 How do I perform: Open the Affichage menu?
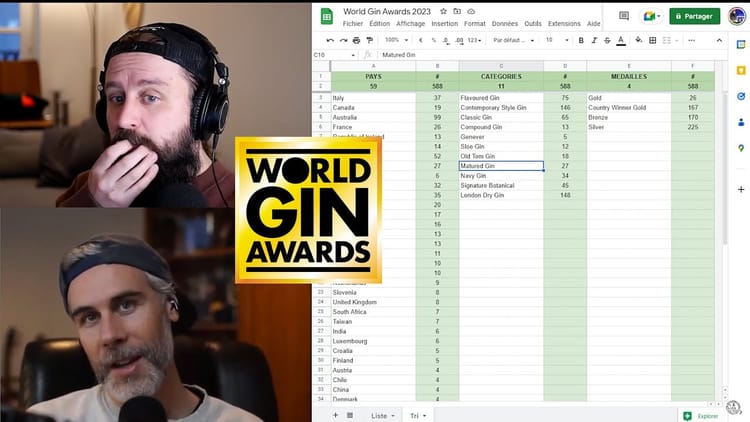click(x=410, y=23)
